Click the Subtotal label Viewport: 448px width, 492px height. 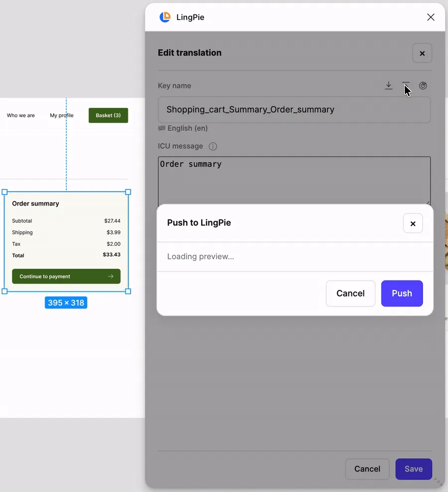(22, 221)
